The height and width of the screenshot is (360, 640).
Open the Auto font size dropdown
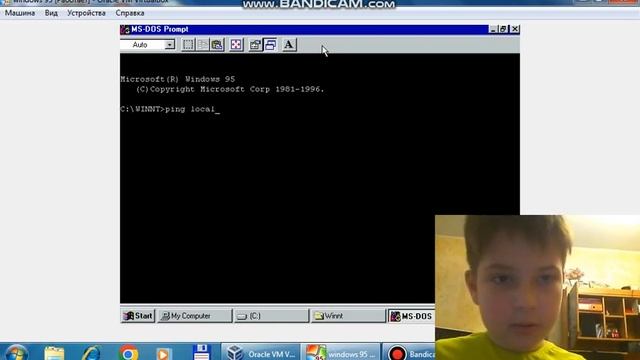(169, 44)
